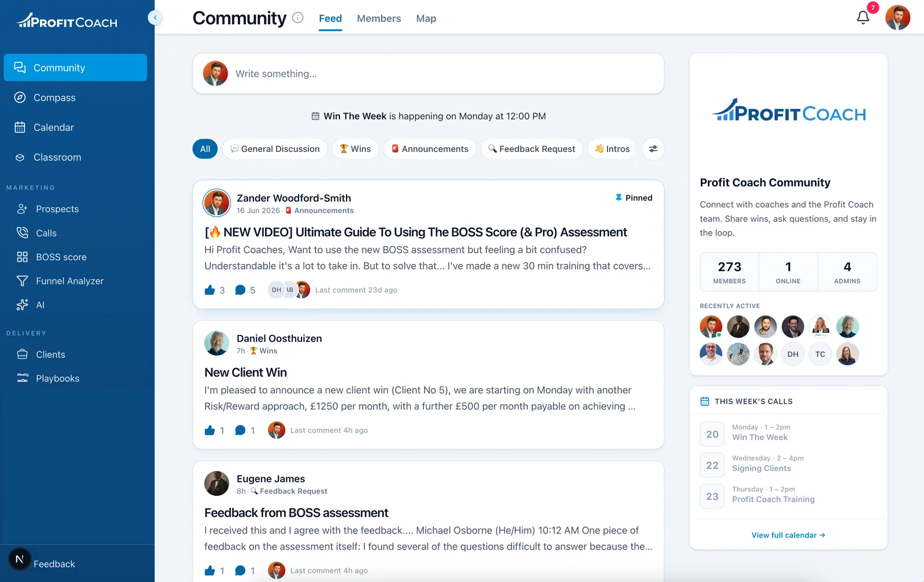Open the Win The Week event banner
Image resolution: width=924 pixels, height=582 pixels.
[429, 116]
